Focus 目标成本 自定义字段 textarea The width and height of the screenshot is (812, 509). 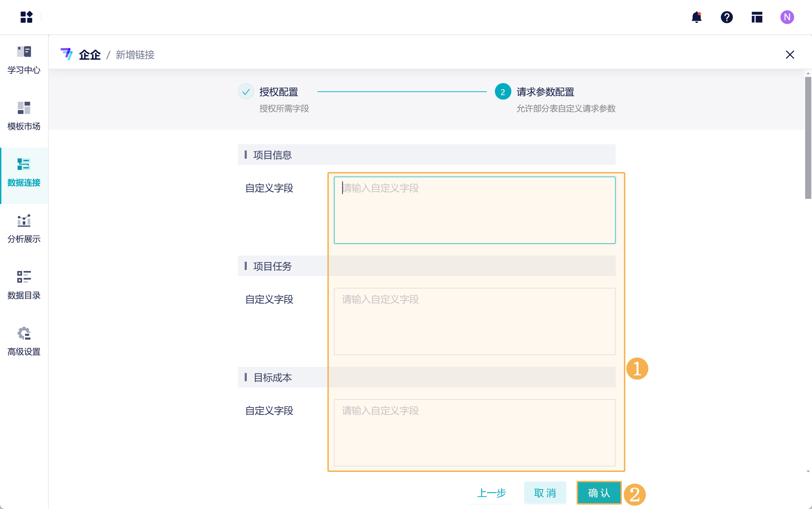(x=474, y=432)
